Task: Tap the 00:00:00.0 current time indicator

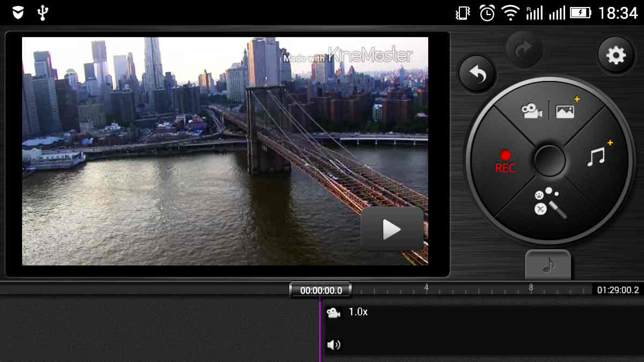Action: [320, 290]
